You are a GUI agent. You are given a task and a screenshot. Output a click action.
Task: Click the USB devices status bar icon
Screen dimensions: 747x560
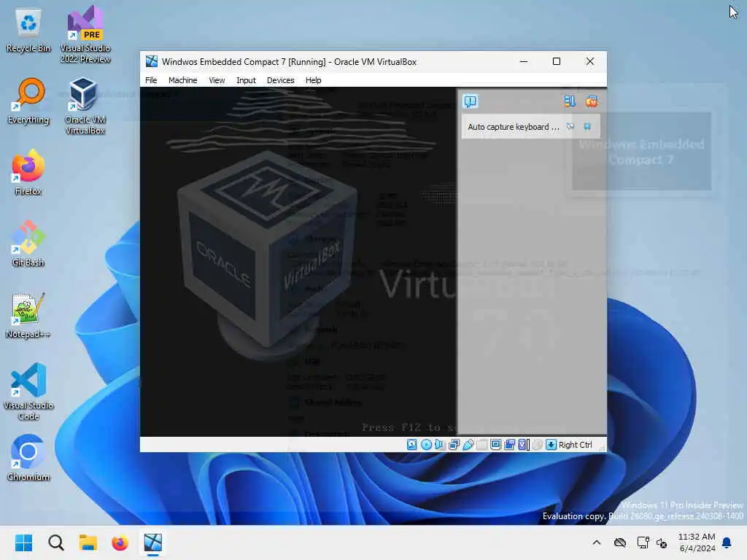(468, 445)
